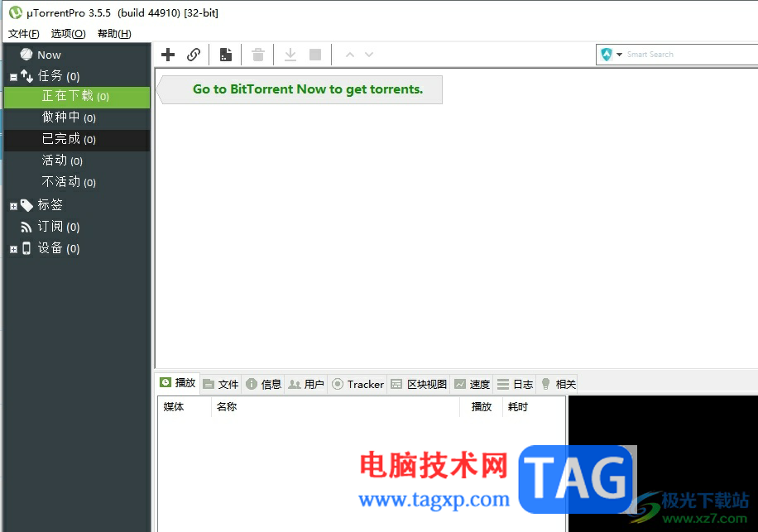Expand the 设备 tree node
This screenshot has width=758, height=532.
point(13,249)
